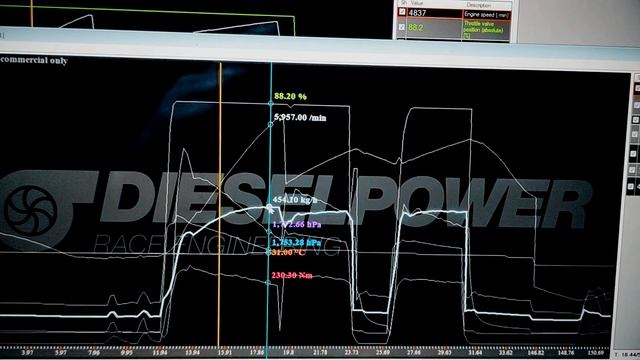
Task: Select the throttle value 88.2 cell
Action: coord(435,28)
